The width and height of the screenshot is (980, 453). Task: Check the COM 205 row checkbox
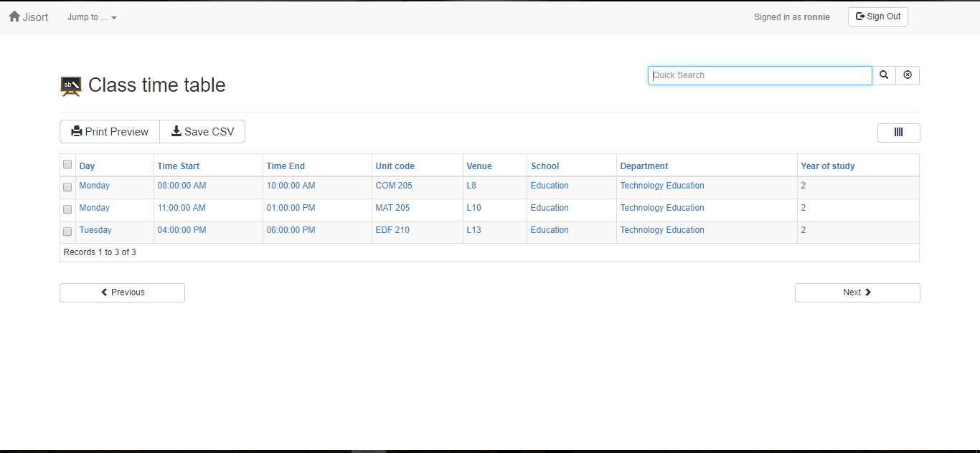point(67,187)
